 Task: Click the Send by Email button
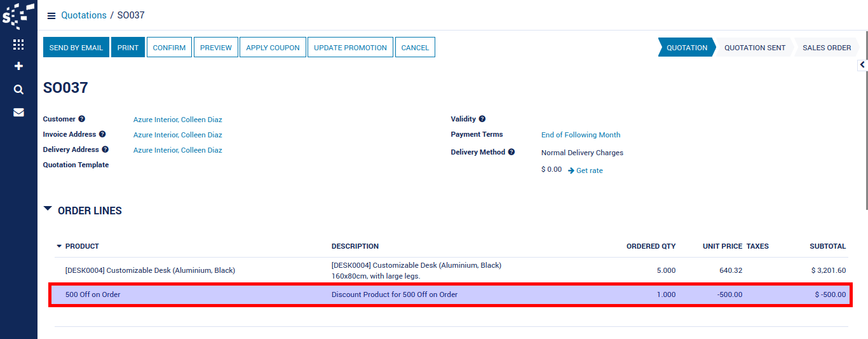pos(76,48)
